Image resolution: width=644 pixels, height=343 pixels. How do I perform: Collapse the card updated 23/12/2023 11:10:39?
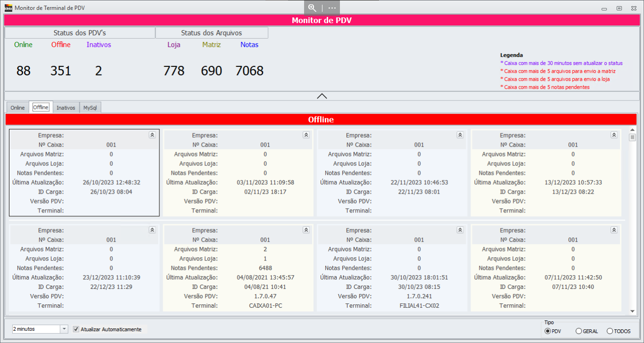[x=152, y=230]
